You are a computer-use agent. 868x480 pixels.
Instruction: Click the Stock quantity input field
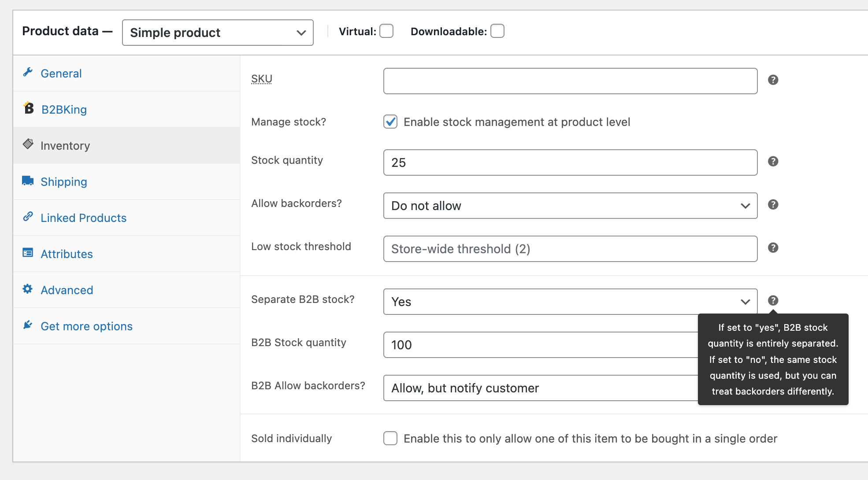click(x=570, y=162)
